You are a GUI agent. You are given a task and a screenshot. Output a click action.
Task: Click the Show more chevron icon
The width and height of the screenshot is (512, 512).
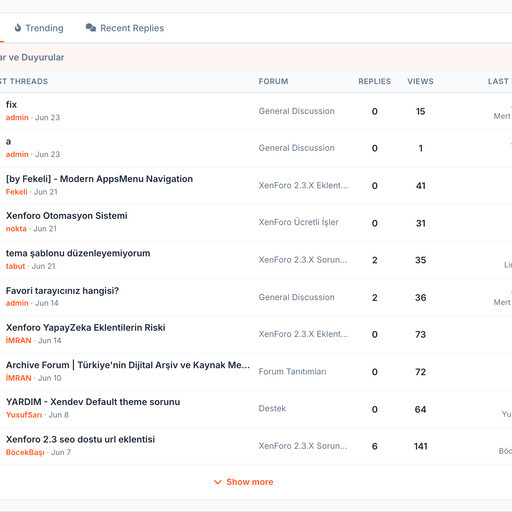tap(218, 482)
